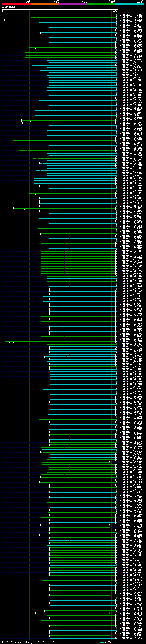The width and height of the screenshot is (146, 644).
Task: Open hit UniRef100_A8IAN1
Action: coord(131,15)
